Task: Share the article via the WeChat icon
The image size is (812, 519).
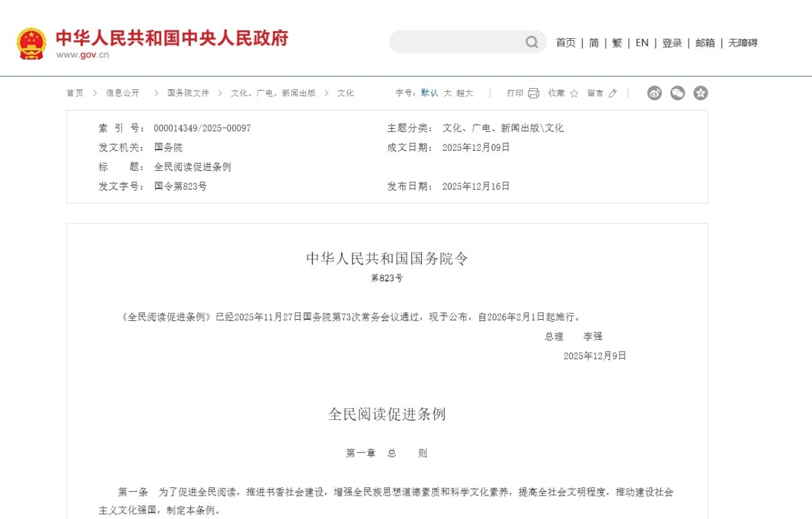Action: 677,93
